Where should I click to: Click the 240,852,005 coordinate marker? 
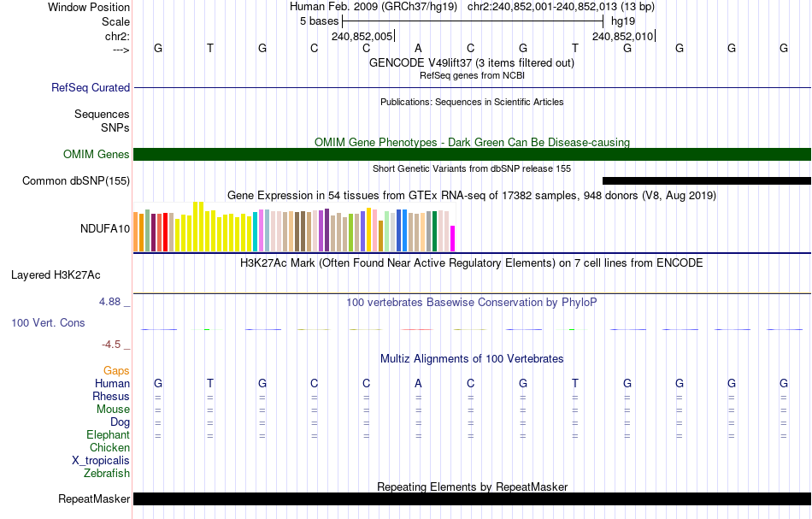click(x=362, y=36)
